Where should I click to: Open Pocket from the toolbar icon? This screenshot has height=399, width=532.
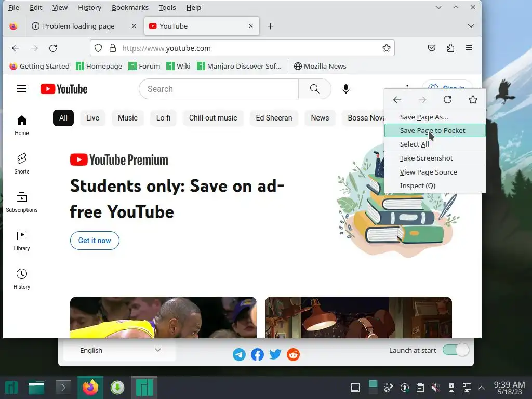[x=432, y=48]
